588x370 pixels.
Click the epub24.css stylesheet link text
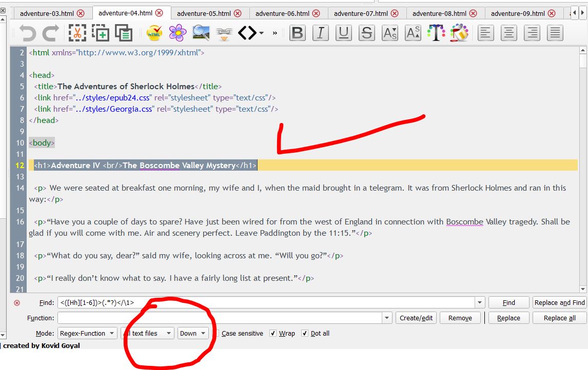(112, 98)
